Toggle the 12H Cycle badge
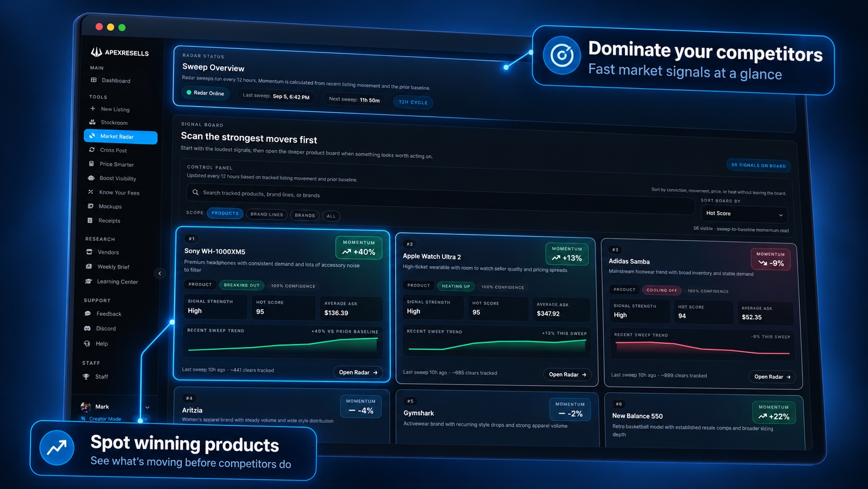868x489 pixels. pyautogui.click(x=413, y=102)
